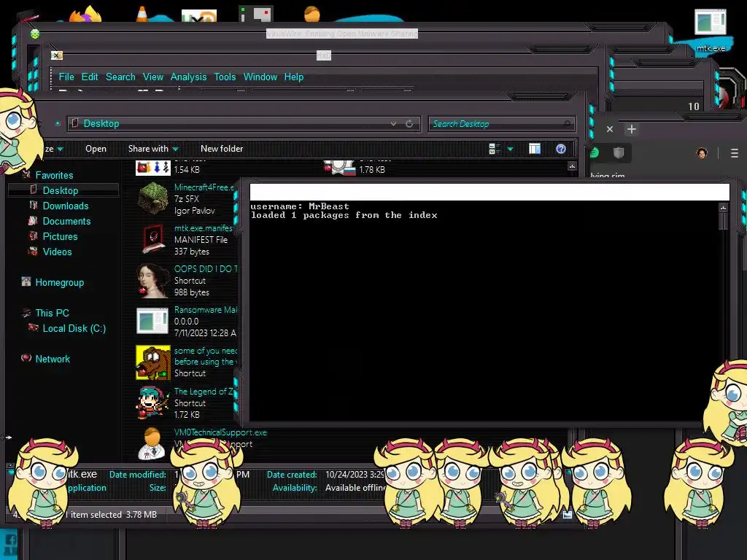This screenshot has width=747, height=560.
Task: Click the browser shield icon
Action: click(x=619, y=153)
